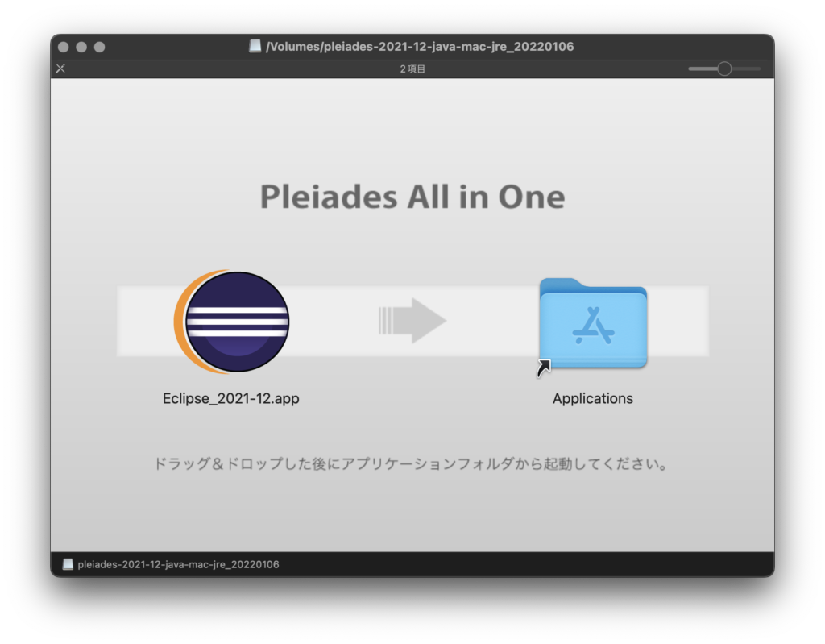
Task: Click the Applications folder name label
Action: coord(592,399)
